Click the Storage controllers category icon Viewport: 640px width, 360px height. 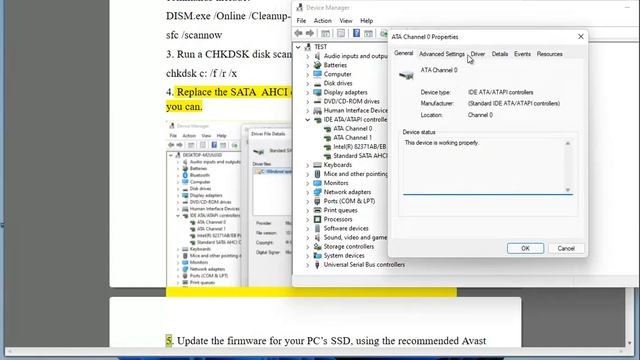[x=317, y=247]
